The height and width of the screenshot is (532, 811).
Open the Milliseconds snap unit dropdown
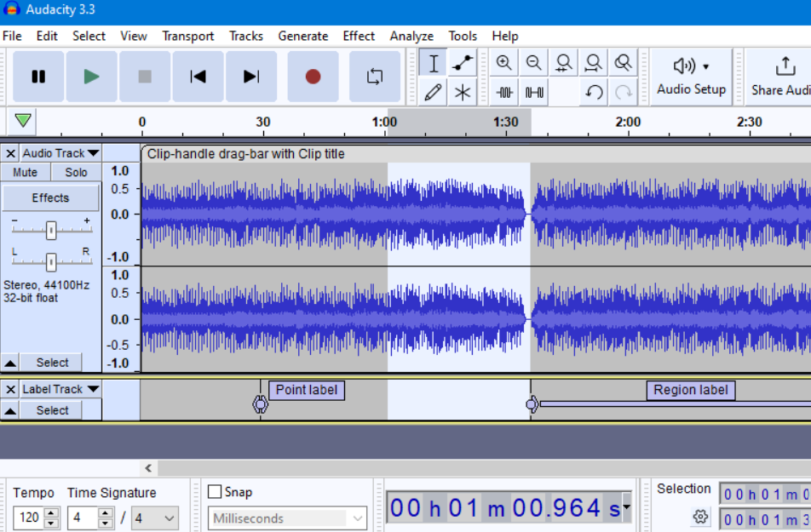pyautogui.click(x=288, y=518)
